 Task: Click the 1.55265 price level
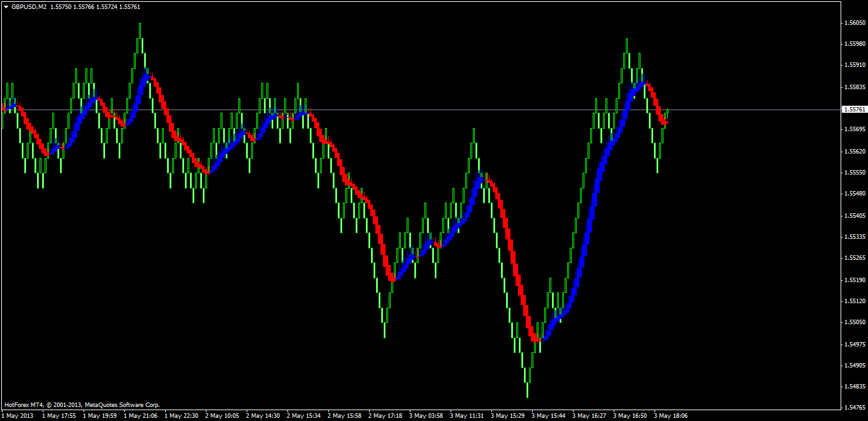(854, 259)
